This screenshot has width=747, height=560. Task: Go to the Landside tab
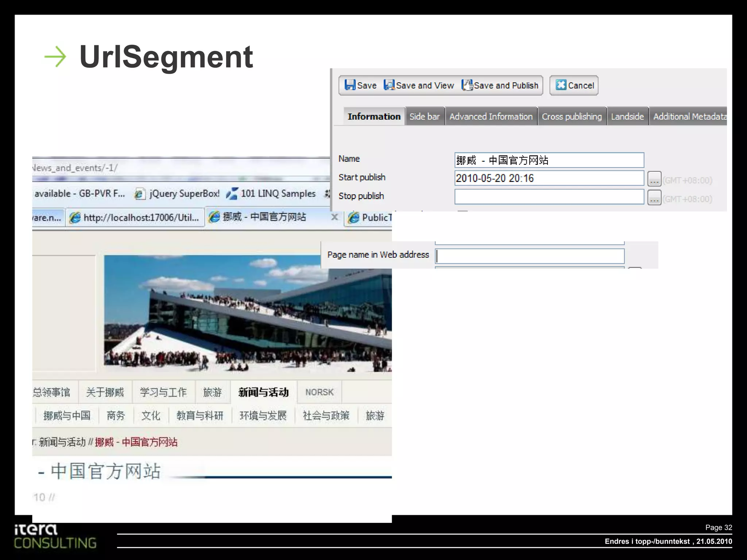pos(627,117)
